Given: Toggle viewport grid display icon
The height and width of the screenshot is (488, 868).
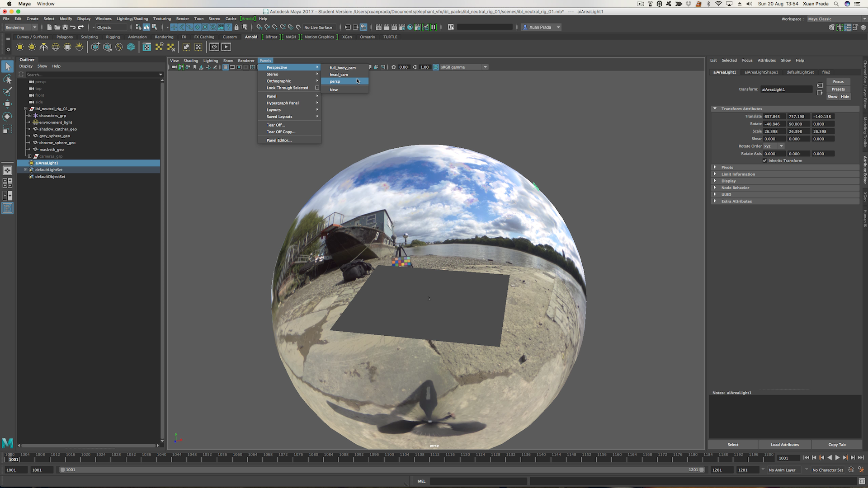Looking at the screenshot, I should pyautogui.click(x=226, y=67).
